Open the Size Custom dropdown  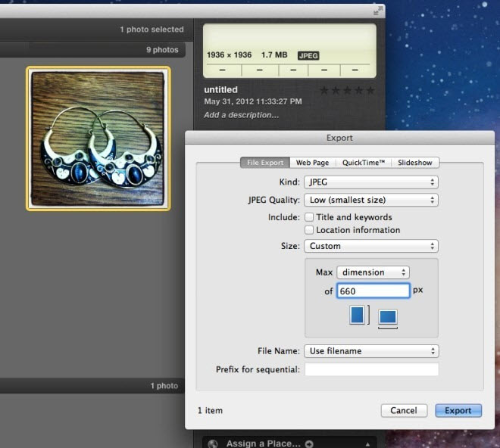point(371,246)
